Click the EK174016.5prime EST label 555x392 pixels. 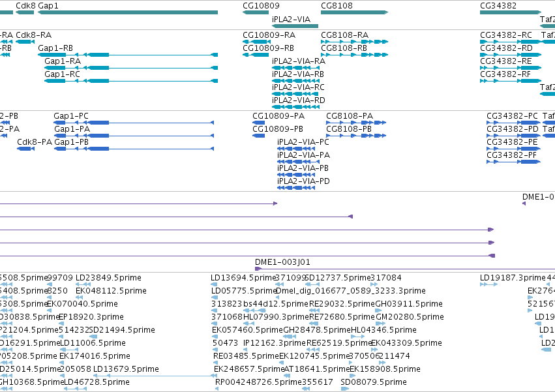[95, 356]
